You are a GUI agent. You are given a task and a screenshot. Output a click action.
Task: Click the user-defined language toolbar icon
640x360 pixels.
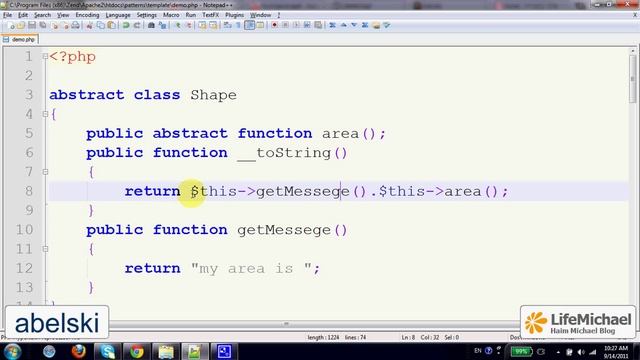tap(260, 25)
